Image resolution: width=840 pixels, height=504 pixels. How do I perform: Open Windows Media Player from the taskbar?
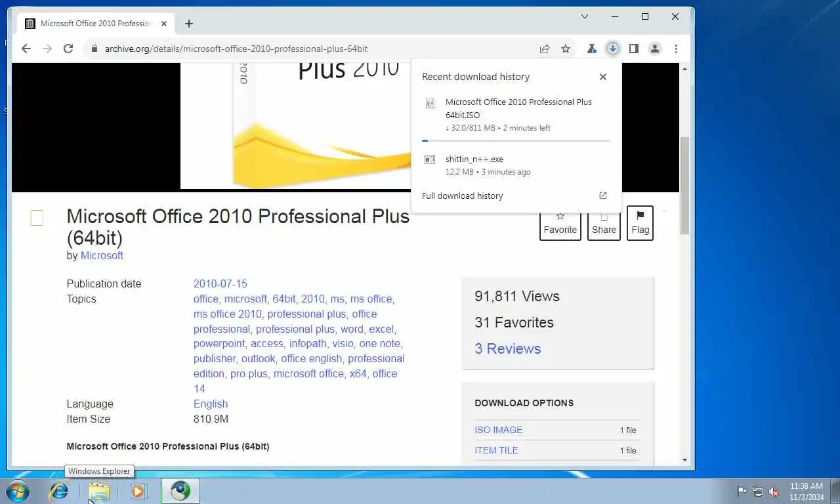tap(138, 491)
